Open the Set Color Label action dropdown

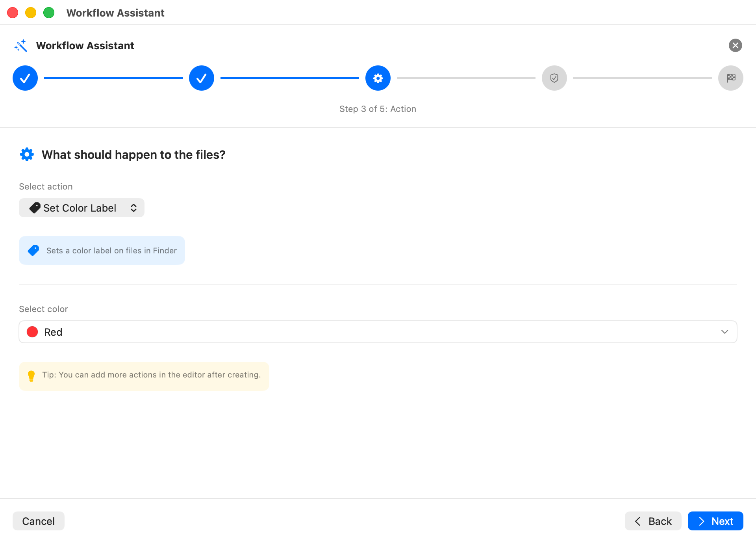[x=82, y=208]
